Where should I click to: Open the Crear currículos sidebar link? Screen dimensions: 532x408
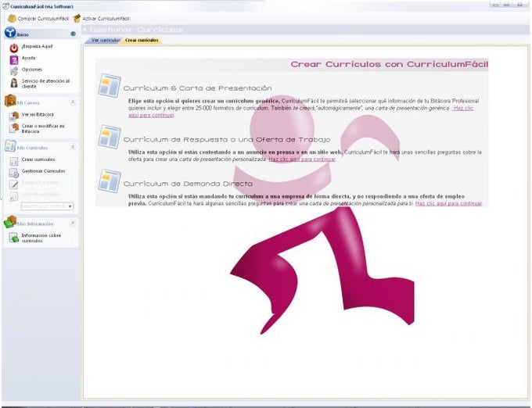click(x=38, y=159)
